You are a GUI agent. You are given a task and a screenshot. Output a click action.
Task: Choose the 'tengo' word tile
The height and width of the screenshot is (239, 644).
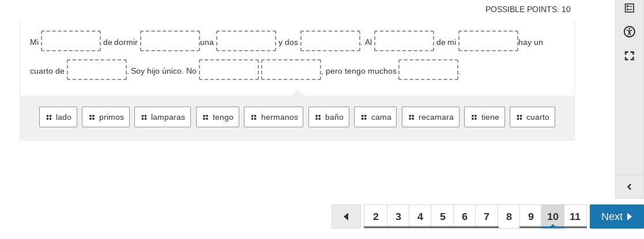(x=218, y=117)
